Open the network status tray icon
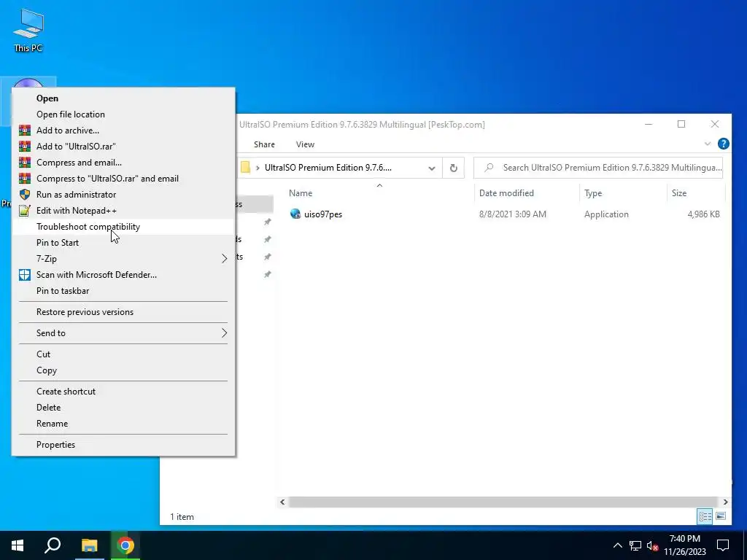The height and width of the screenshot is (560, 747). coord(635,545)
